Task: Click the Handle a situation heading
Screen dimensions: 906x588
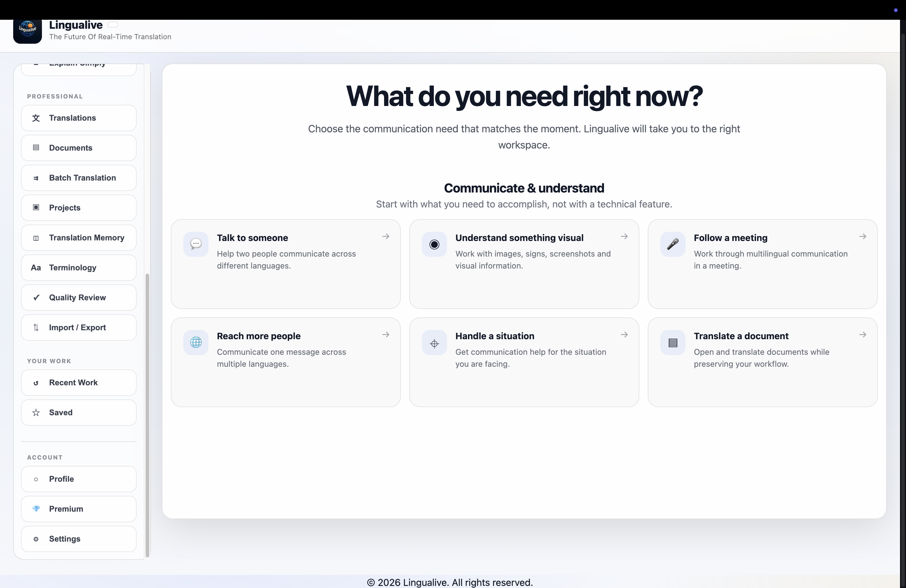Action: tap(494, 336)
